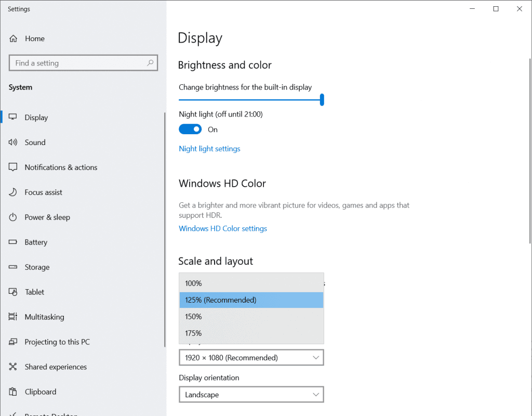Click the Find a setting search box
Image resolution: width=532 pixels, height=416 pixels.
(84, 63)
